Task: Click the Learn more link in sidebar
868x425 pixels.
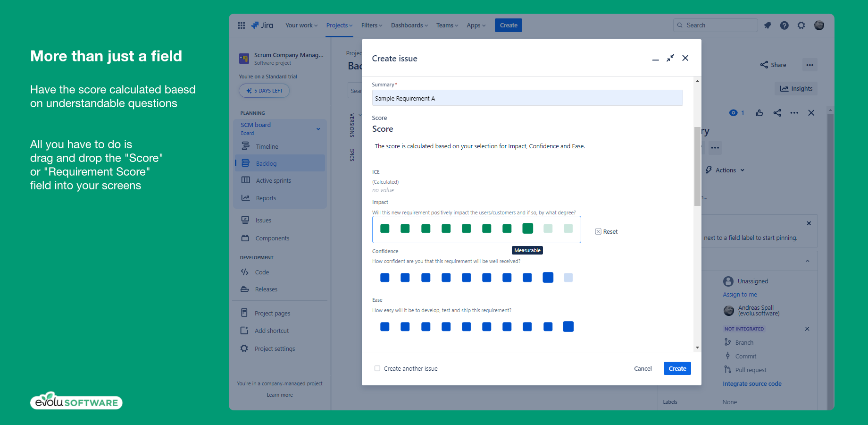Action: tap(280, 395)
